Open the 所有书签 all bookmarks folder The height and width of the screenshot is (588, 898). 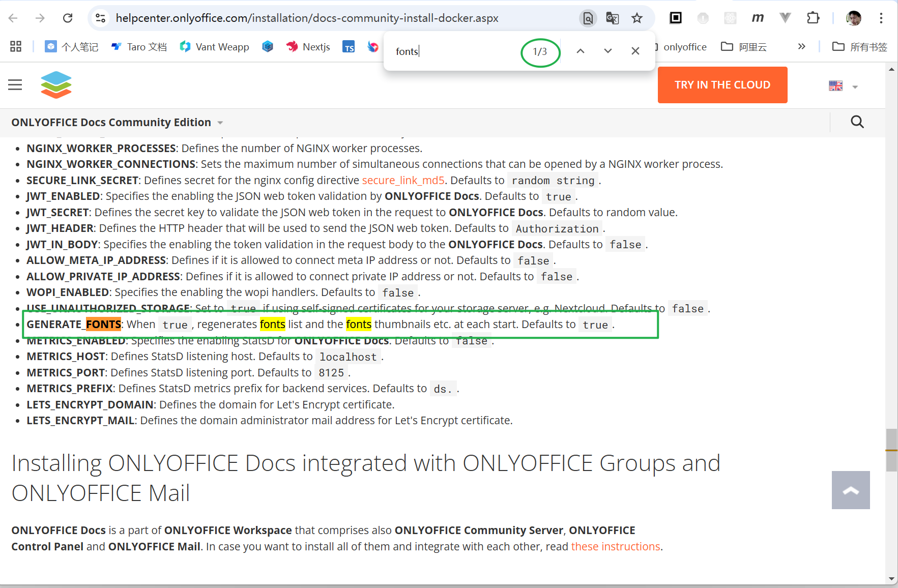click(860, 47)
